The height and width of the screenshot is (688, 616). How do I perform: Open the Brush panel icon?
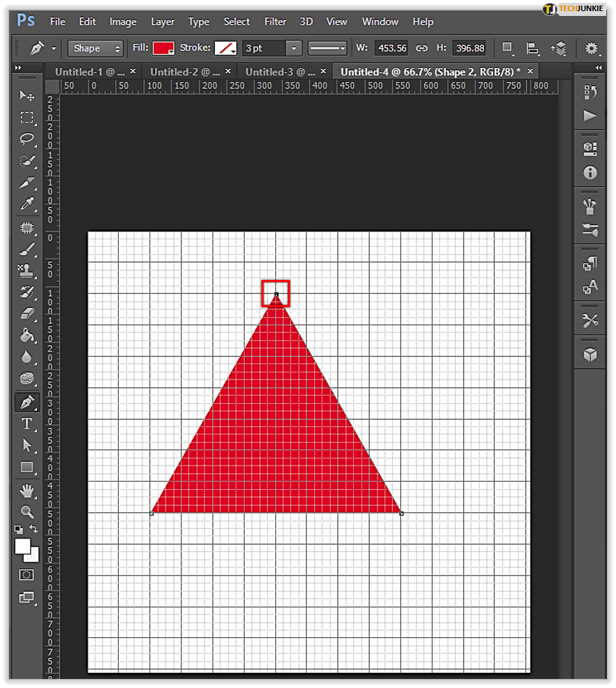click(x=590, y=206)
